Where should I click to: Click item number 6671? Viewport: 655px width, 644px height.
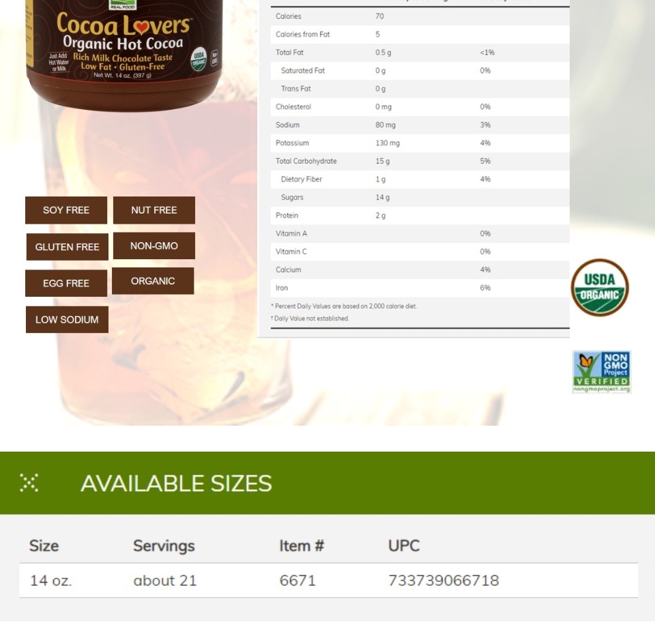coord(297,581)
